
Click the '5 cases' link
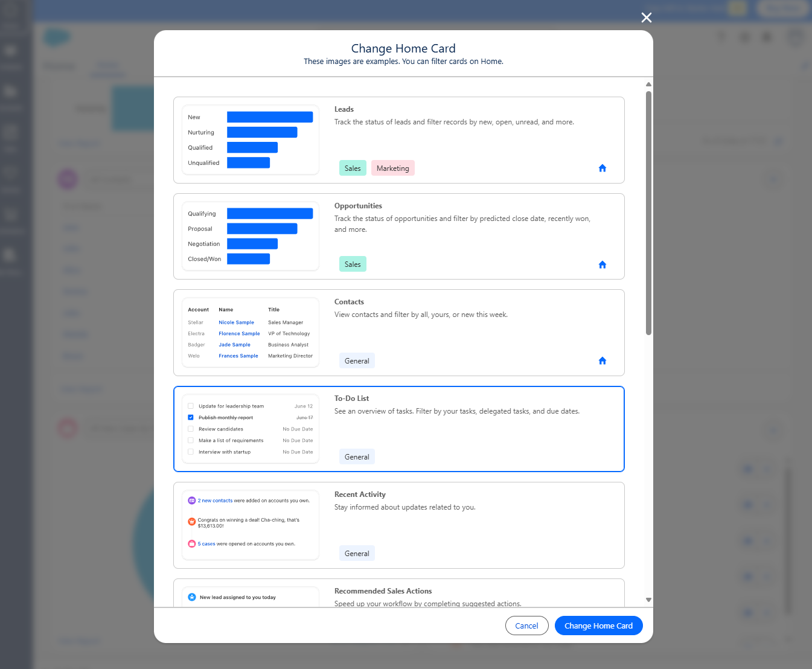[206, 543]
